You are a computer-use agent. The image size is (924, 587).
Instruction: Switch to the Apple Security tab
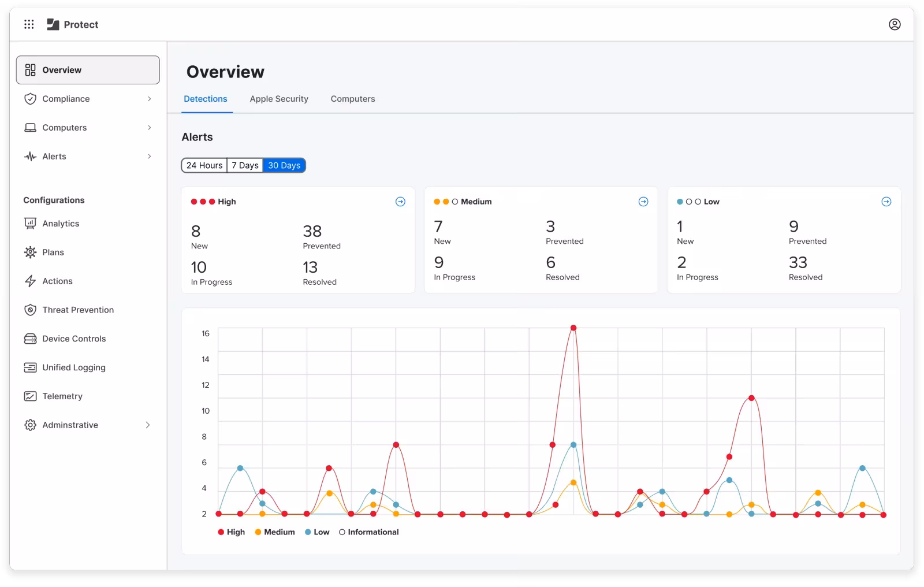point(279,99)
